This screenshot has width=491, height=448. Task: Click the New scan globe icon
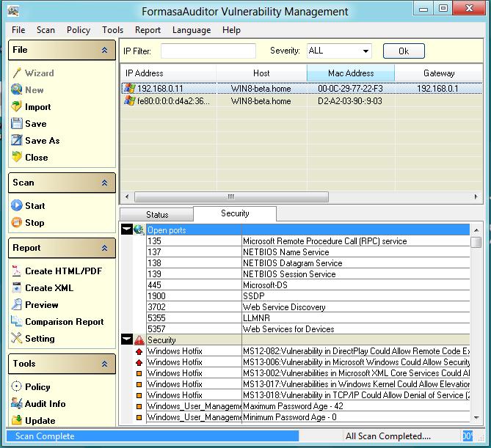click(17, 89)
